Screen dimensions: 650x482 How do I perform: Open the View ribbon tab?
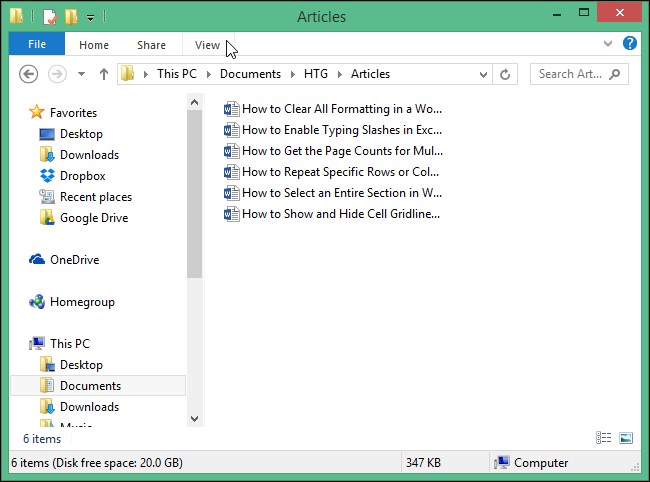207,45
